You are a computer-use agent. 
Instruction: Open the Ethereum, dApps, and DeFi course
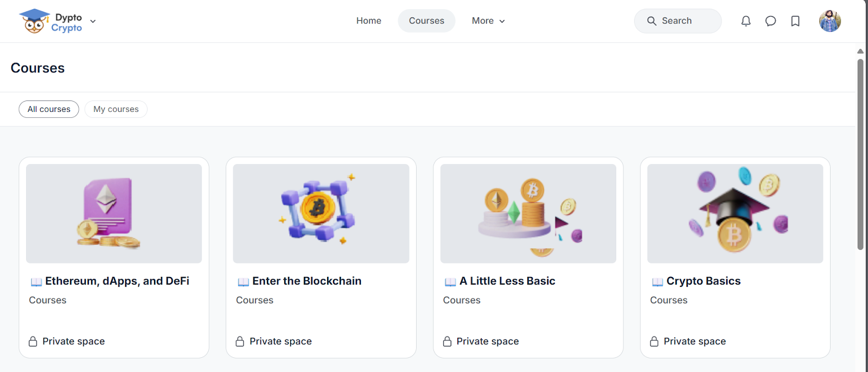[117, 281]
